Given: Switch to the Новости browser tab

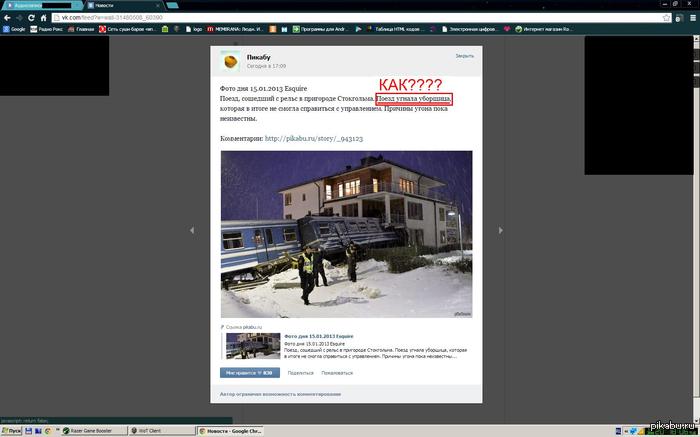Looking at the screenshot, I should click(x=104, y=5).
